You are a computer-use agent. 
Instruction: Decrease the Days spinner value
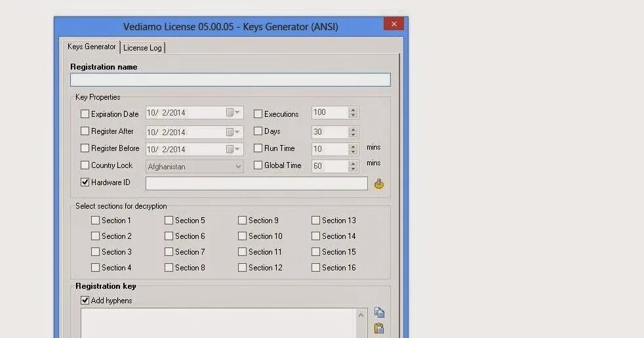(x=353, y=135)
